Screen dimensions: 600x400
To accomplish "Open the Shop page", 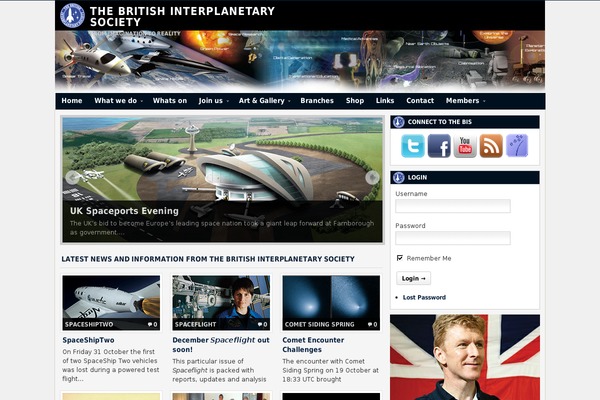I will coord(355,101).
